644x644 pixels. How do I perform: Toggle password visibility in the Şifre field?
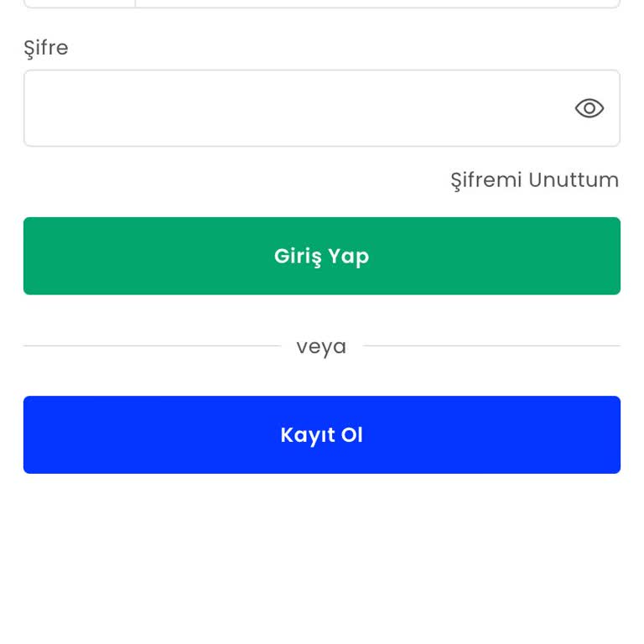[x=589, y=108]
